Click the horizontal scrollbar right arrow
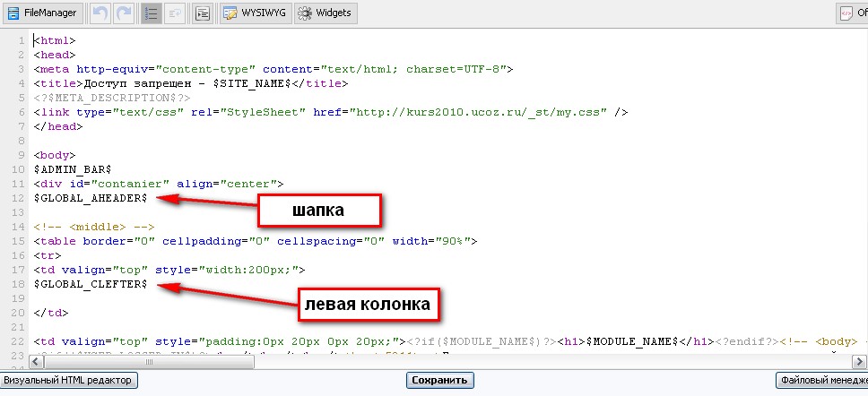 click(x=859, y=362)
